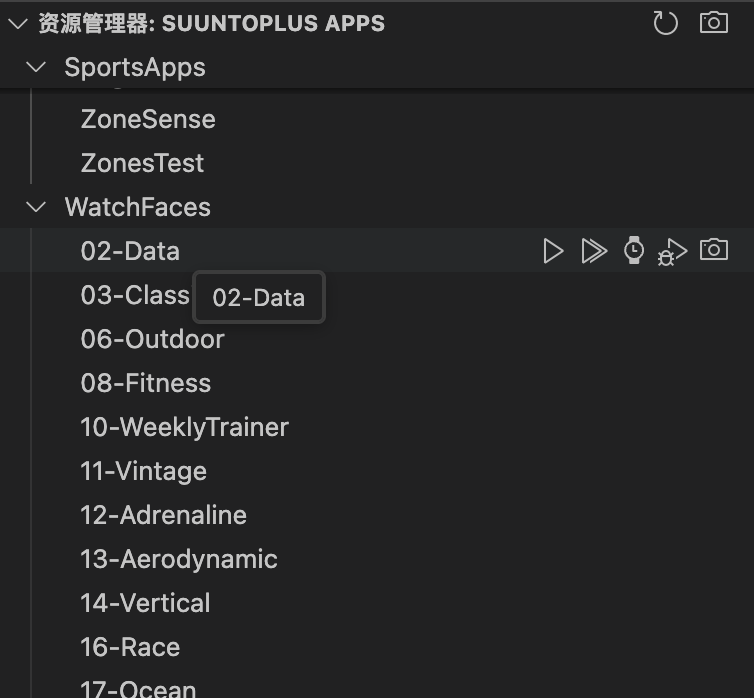This screenshot has width=754, height=698.
Task: Select the ZonesTest app
Action: click(x=142, y=163)
